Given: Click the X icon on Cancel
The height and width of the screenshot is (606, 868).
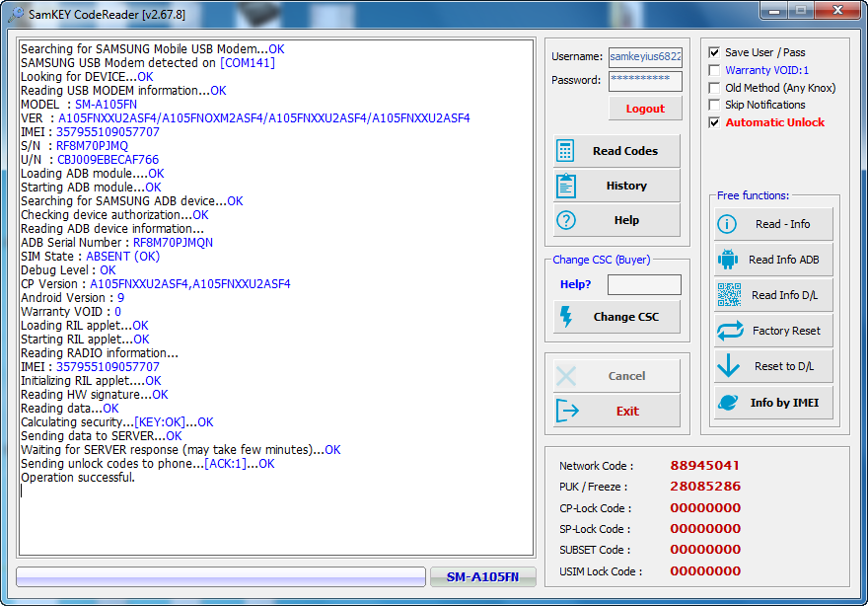Looking at the screenshot, I should 566,376.
